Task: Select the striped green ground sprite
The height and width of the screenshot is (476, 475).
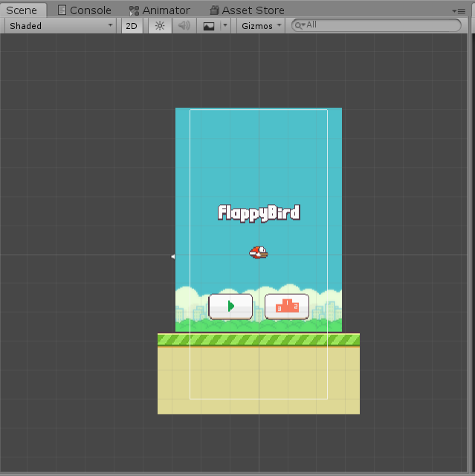Action: point(259,340)
